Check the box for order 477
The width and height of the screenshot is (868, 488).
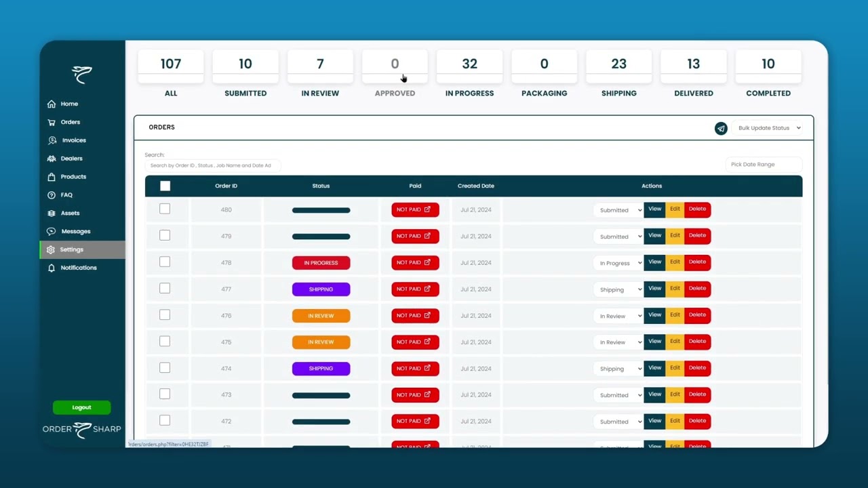pyautogui.click(x=165, y=288)
